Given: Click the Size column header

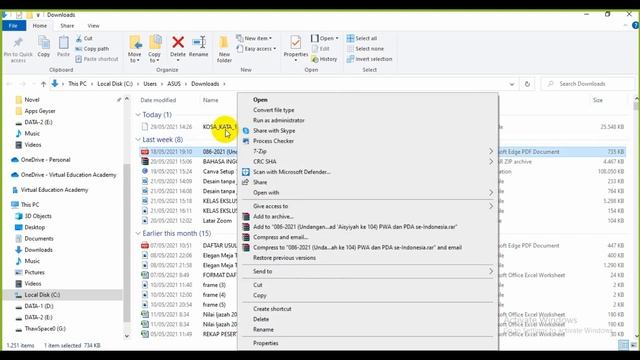Looking at the screenshot, I should [x=598, y=100].
